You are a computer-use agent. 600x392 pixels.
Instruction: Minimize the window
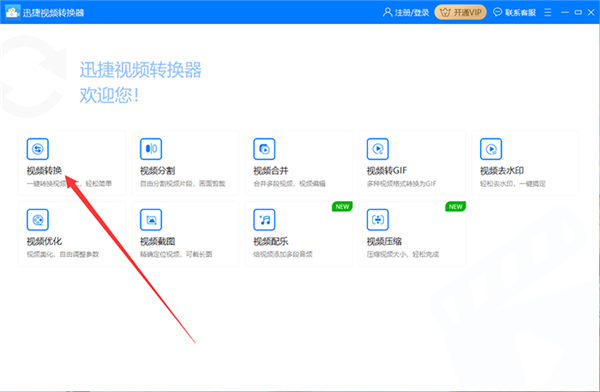pos(565,12)
